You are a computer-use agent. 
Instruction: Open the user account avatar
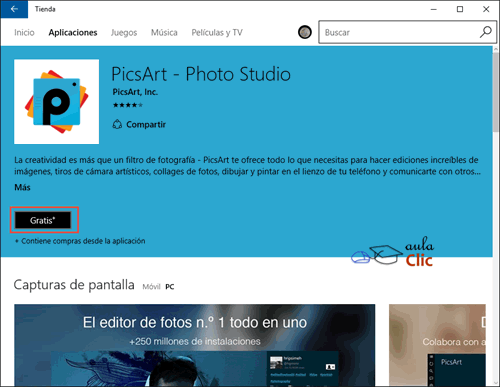tap(305, 32)
